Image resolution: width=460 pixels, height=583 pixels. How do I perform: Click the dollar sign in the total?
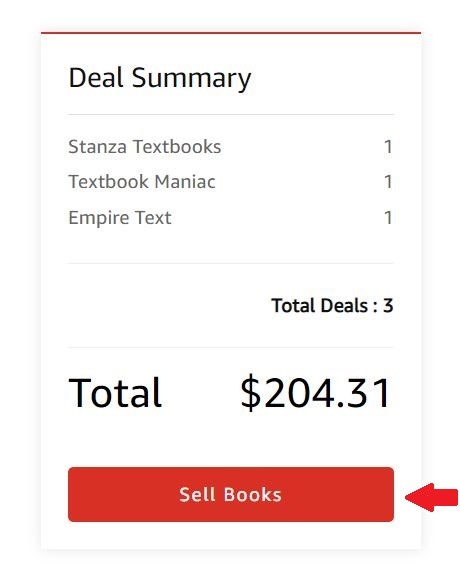point(251,393)
